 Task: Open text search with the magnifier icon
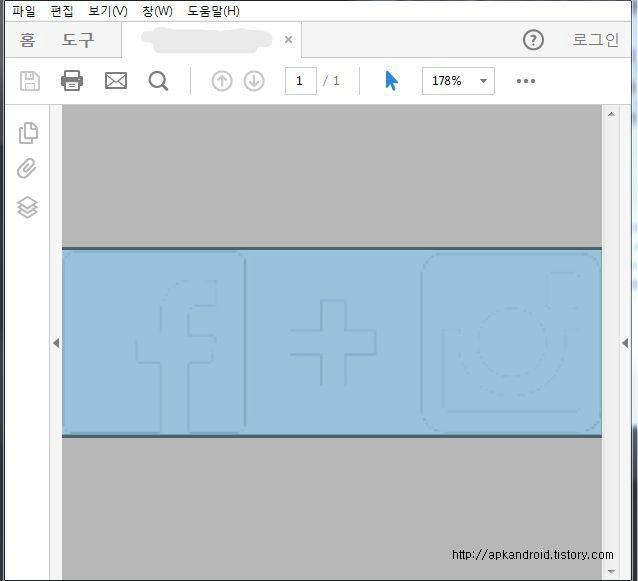coord(158,81)
